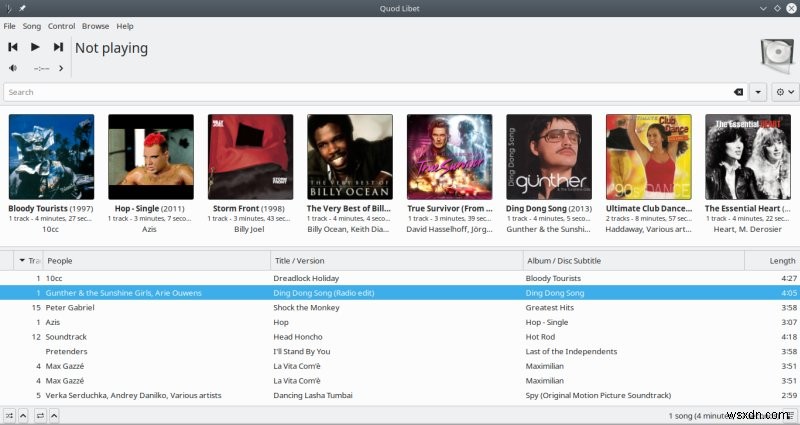Click the Spy soundtrack album cell
Screen dimensions: 800x425
click(598, 395)
